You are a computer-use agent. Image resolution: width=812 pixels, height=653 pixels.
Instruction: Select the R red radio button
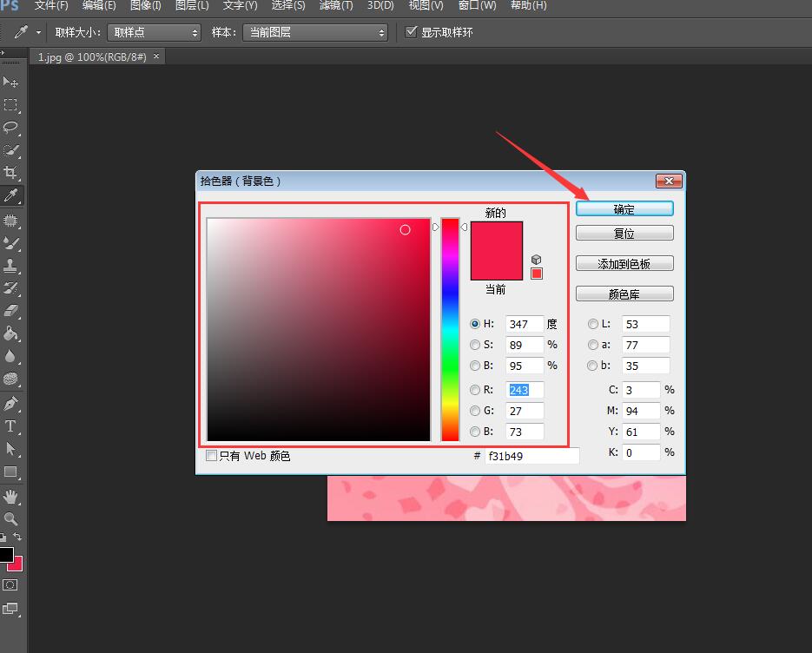pos(475,389)
